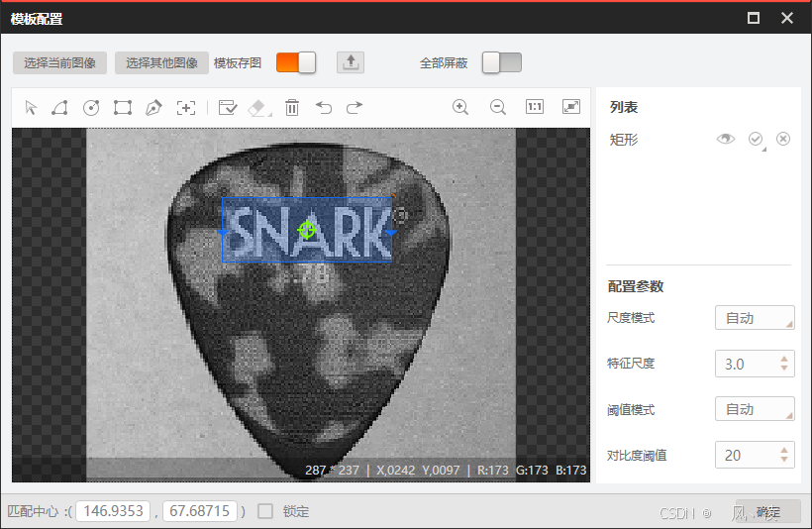Select the eraser tool
Image resolution: width=812 pixels, height=529 pixels.
click(x=256, y=108)
